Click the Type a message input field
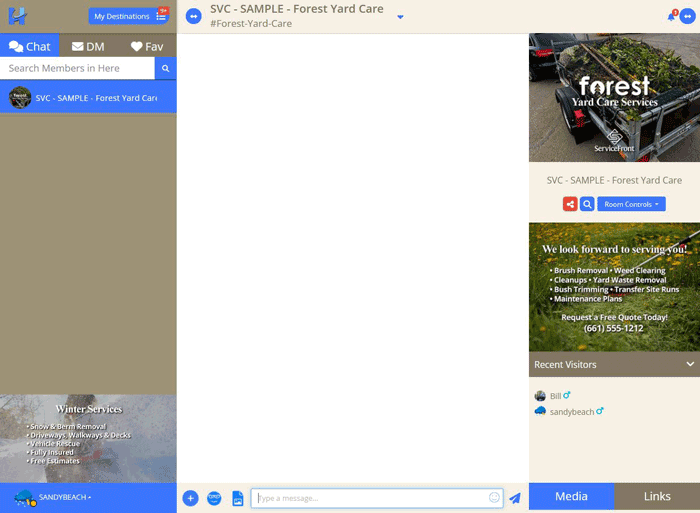Image resolution: width=700 pixels, height=513 pixels. pyautogui.click(x=370, y=498)
